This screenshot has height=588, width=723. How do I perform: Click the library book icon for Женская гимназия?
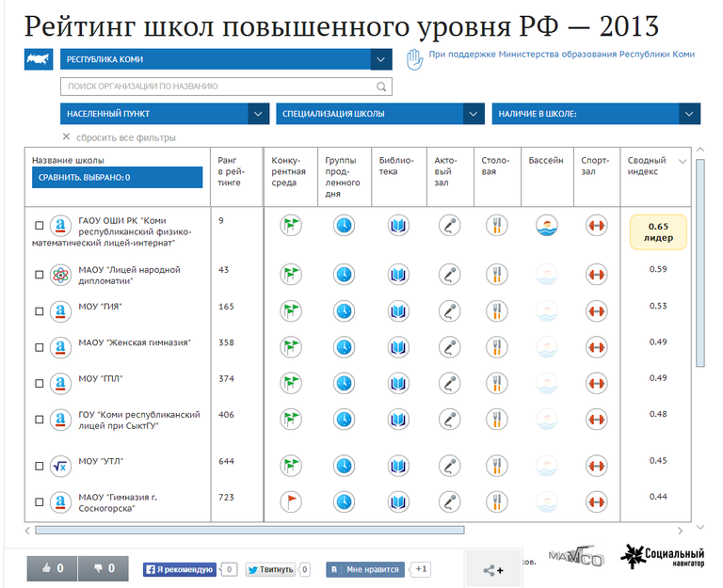[398, 347]
